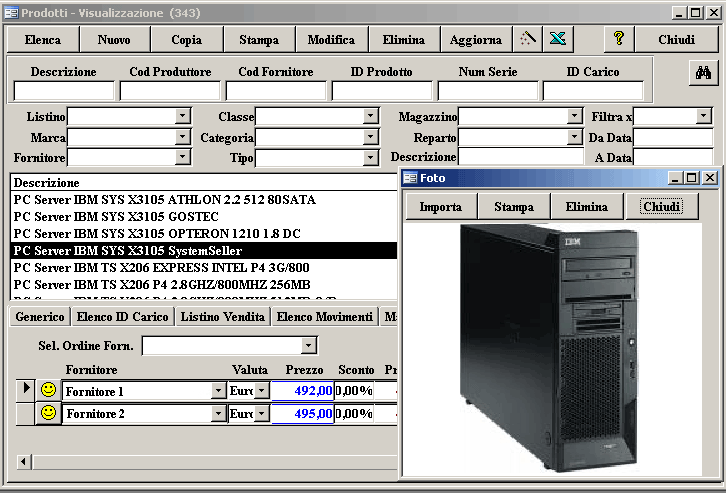Click Foto window title bar icon
The height and width of the screenshot is (493, 726).
[410, 178]
